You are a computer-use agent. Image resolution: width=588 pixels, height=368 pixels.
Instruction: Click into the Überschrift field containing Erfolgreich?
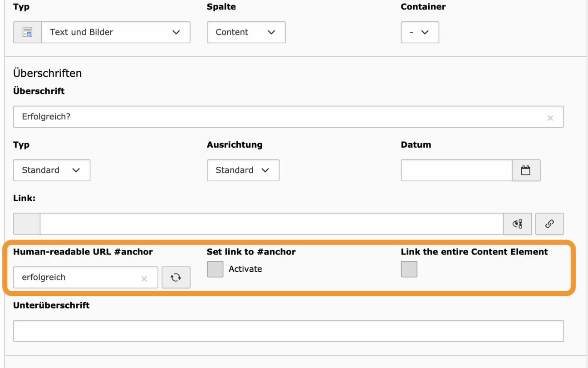(289, 117)
